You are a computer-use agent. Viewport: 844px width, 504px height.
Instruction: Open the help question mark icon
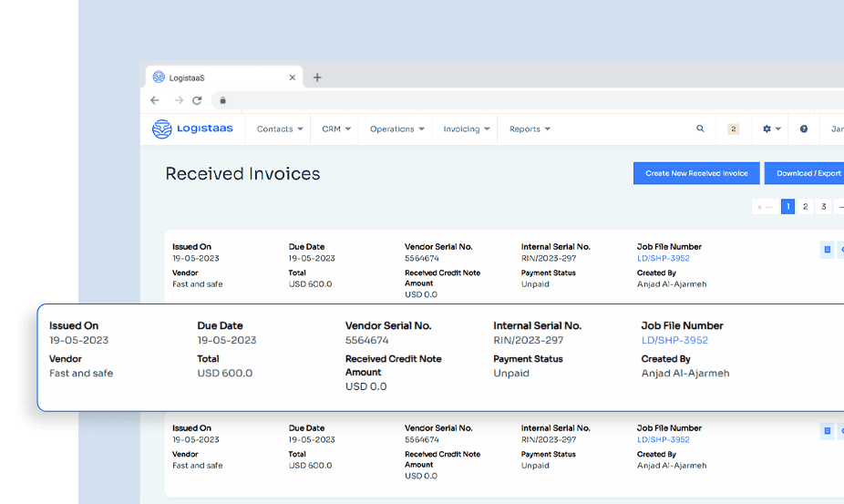(804, 129)
